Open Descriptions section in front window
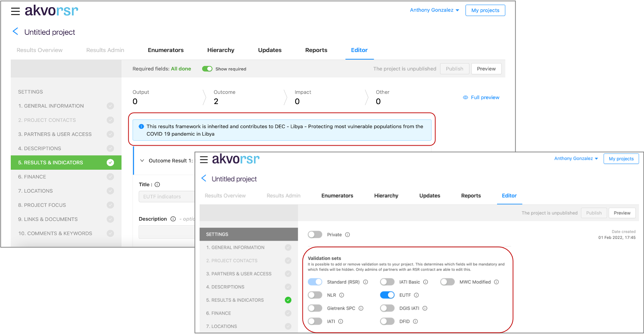Viewport: 644px width, 334px height. 249,287
